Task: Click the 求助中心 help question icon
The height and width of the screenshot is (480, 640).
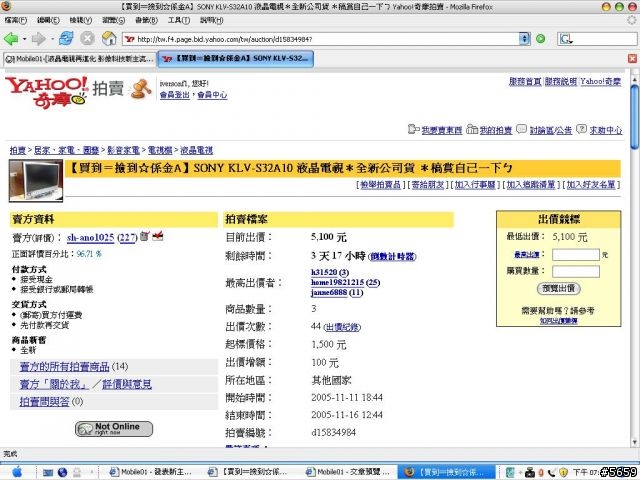Action: tap(581, 129)
